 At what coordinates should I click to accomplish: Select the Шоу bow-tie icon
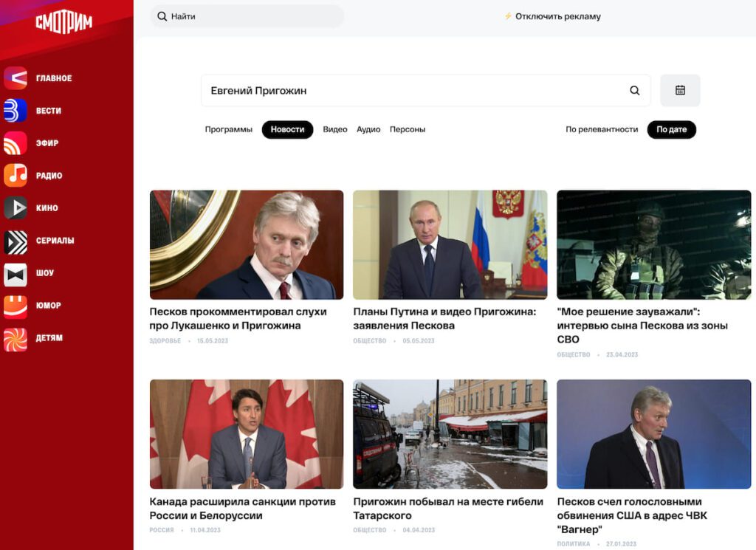[x=16, y=273]
